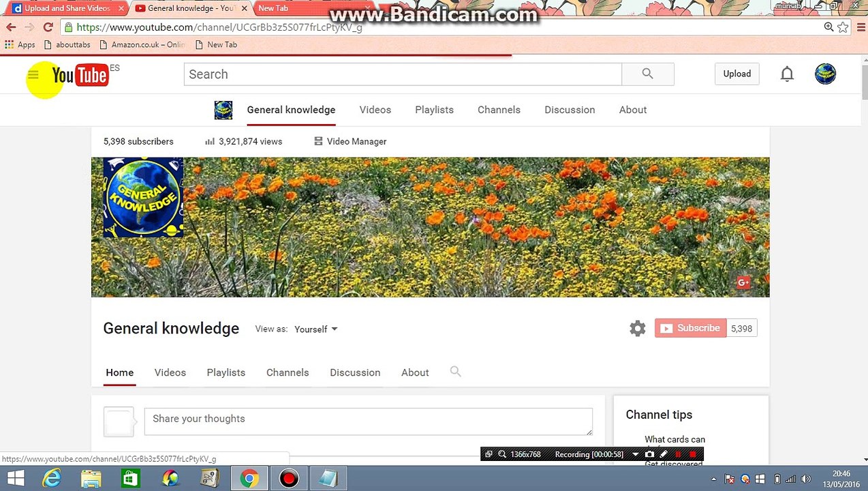Click the zoom magnifier icon in the address bar
This screenshot has height=491, width=868.
(x=828, y=27)
